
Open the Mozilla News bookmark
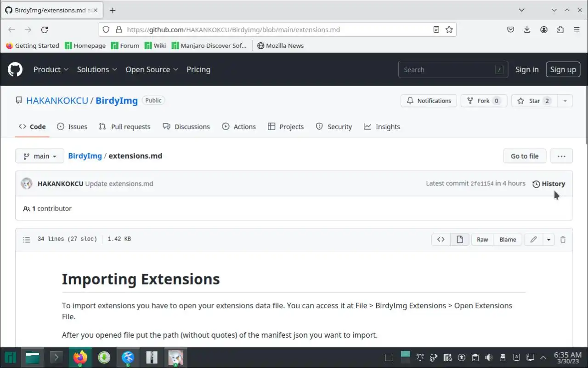[280, 46]
